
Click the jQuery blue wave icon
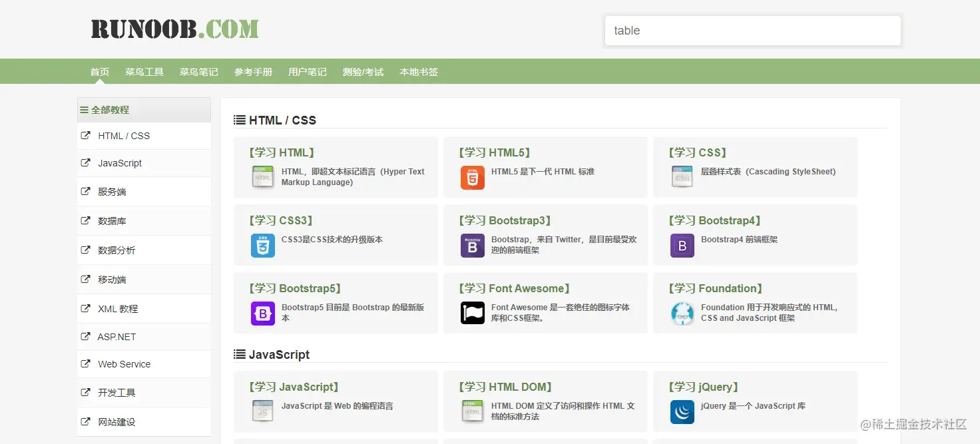point(682,412)
